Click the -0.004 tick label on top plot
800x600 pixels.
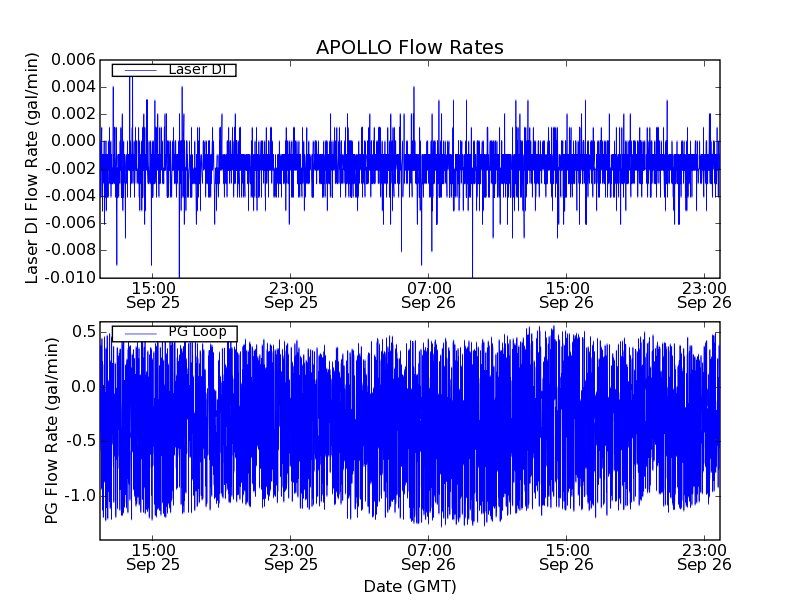point(70,195)
